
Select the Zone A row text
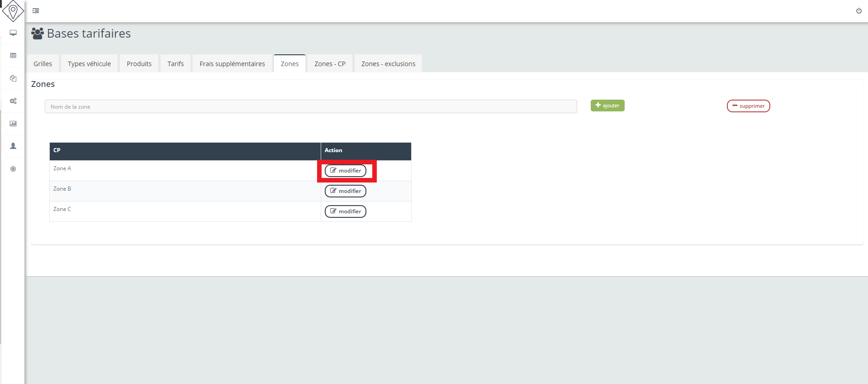coord(62,168)
